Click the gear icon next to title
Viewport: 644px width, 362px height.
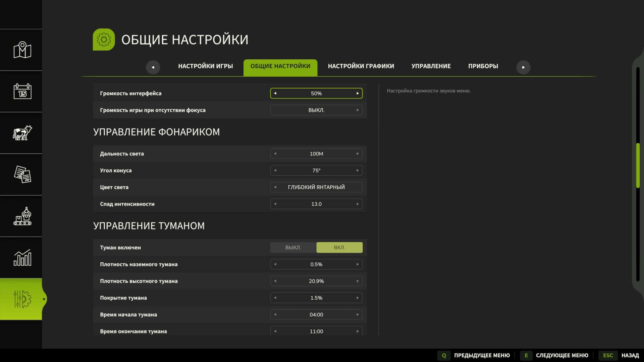tap(104, 40)
